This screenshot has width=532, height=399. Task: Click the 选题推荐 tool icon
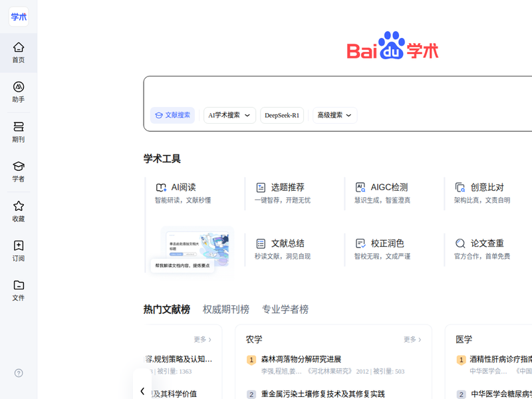(x=261, y=188)
